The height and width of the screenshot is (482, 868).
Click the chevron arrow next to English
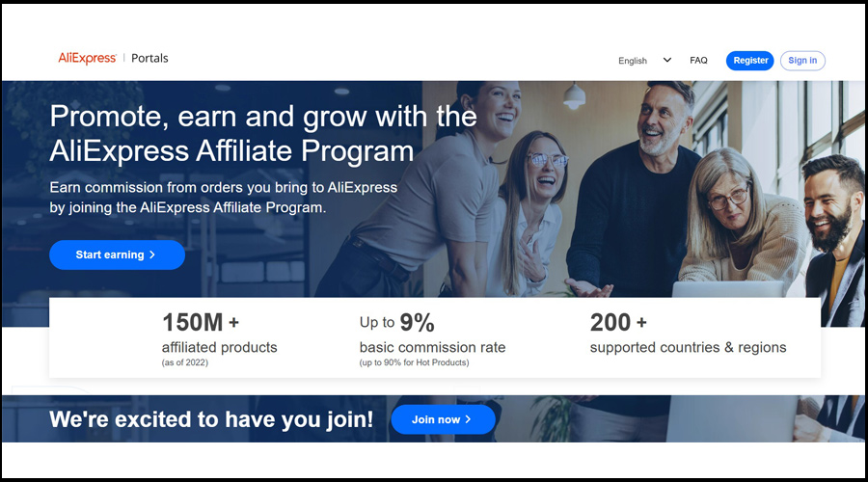click(x=667, y=60)
